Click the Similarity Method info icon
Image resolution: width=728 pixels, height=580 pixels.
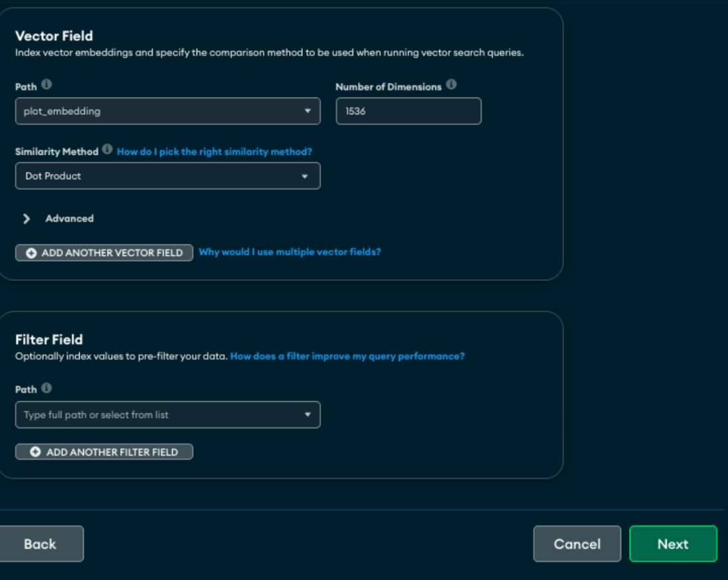click(107, 151)
